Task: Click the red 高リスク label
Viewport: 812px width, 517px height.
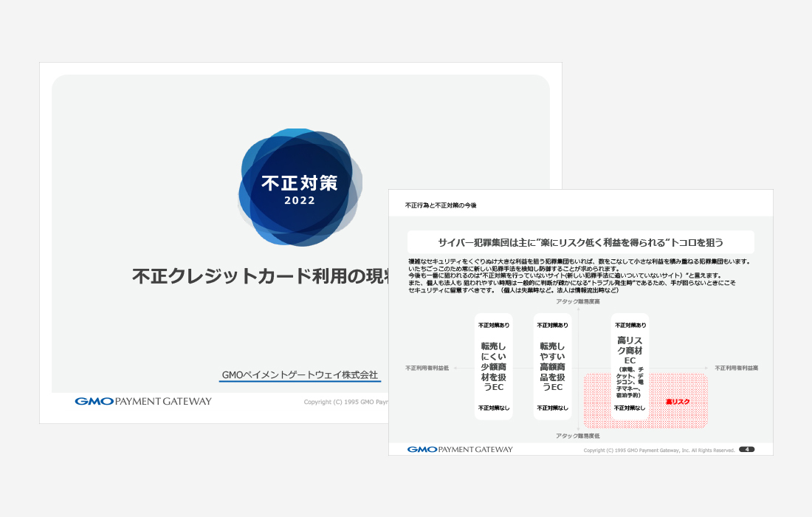Action: 678,402
